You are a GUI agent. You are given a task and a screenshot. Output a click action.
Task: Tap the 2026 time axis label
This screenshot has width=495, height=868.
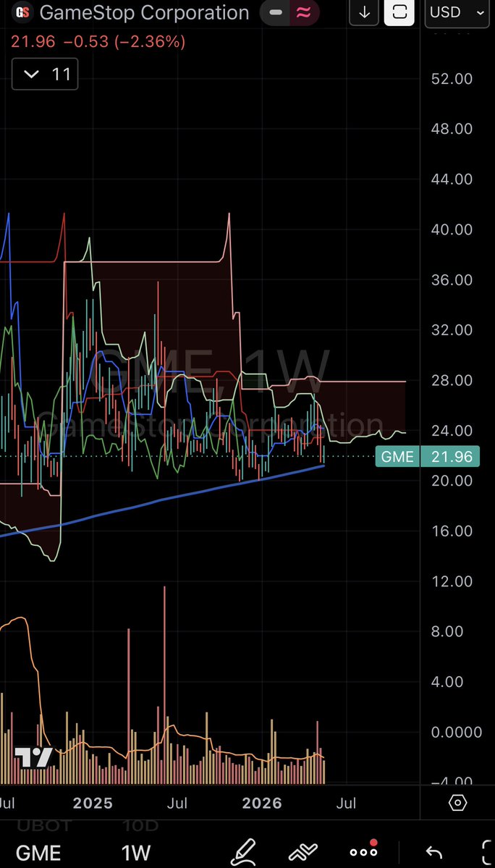tap(262, 803)
